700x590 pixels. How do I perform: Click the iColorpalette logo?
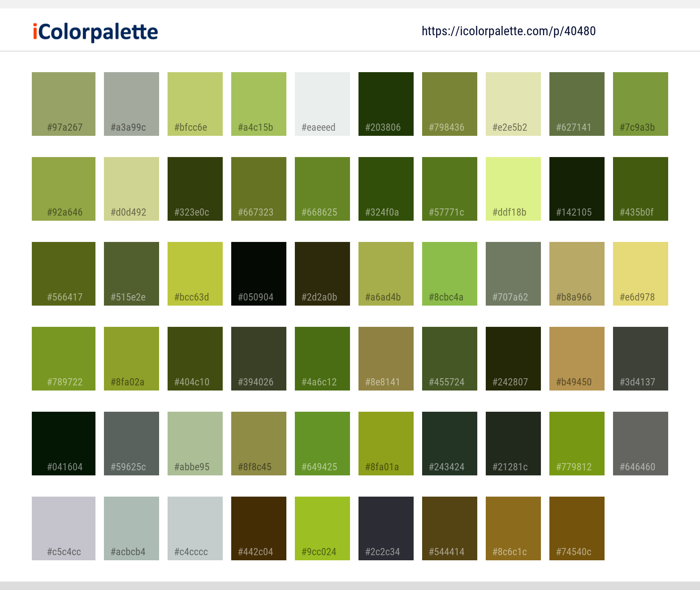pyautogui.click(x=95, y=32)
